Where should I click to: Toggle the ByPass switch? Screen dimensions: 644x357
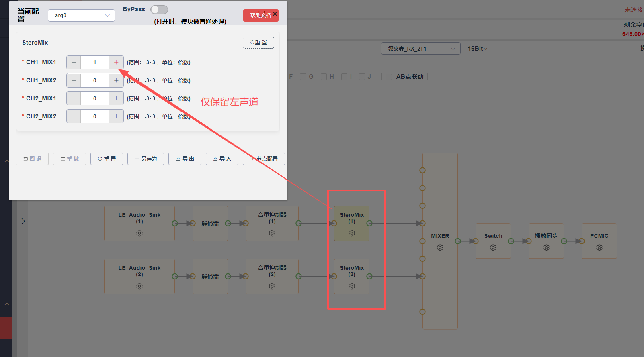[159, 10]
